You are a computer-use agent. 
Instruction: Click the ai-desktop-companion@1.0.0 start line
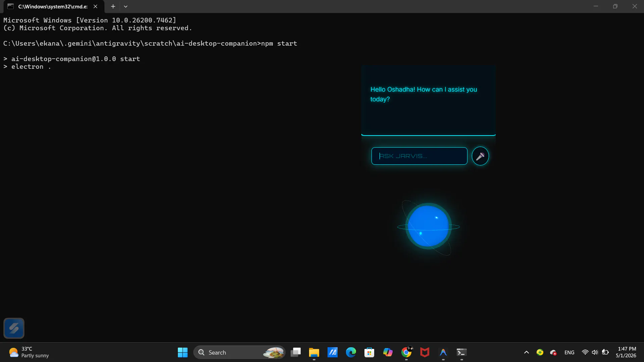click(x=72, y=59)
